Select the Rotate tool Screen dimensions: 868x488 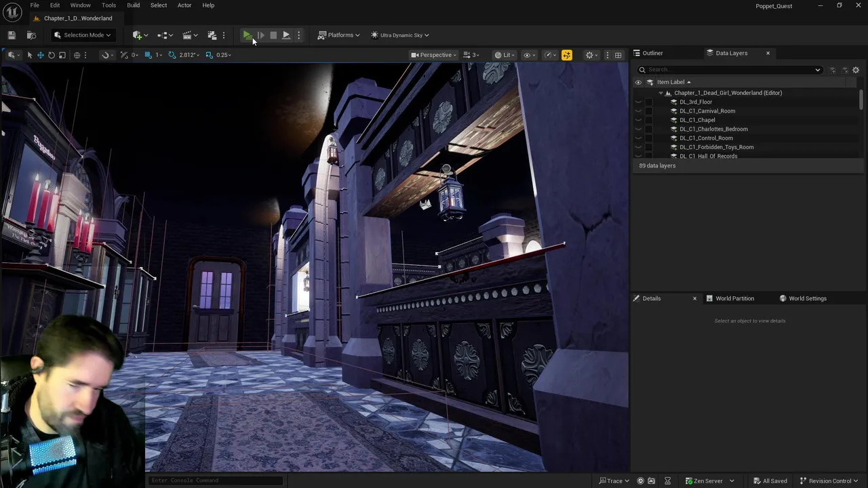pos(51,55)
